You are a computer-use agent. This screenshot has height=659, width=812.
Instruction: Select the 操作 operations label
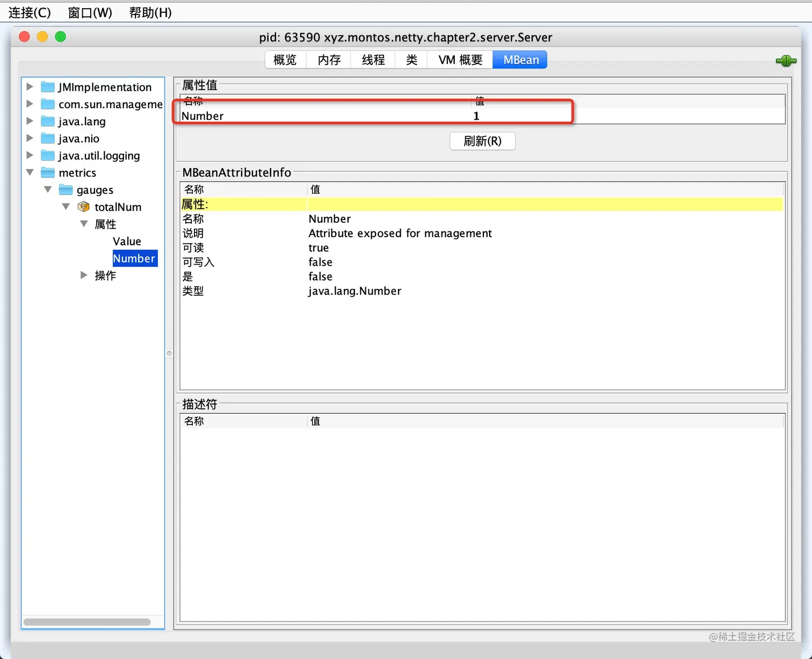pyautogui.click(x=105, y=275)
